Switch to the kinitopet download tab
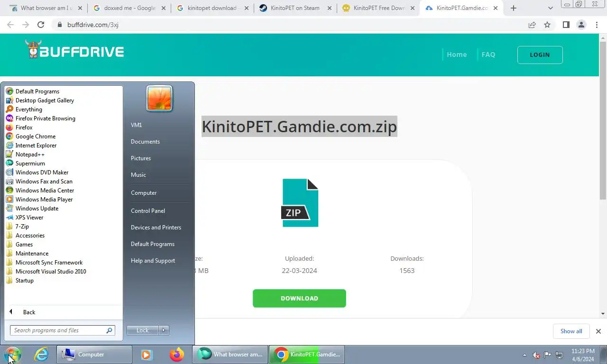This screenshot has height=364, width=607. click(x=212, y=8)
